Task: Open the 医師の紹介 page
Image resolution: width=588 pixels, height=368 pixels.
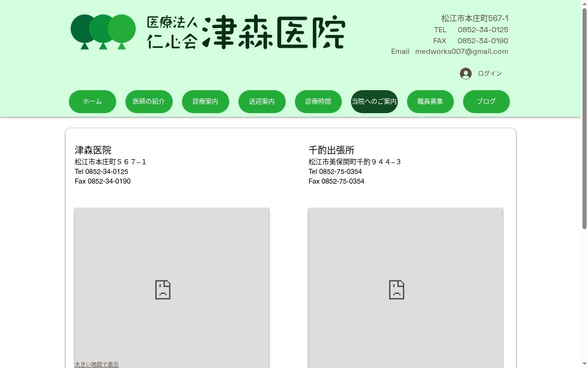Action: pyautogui.click(x=149, y=102)
